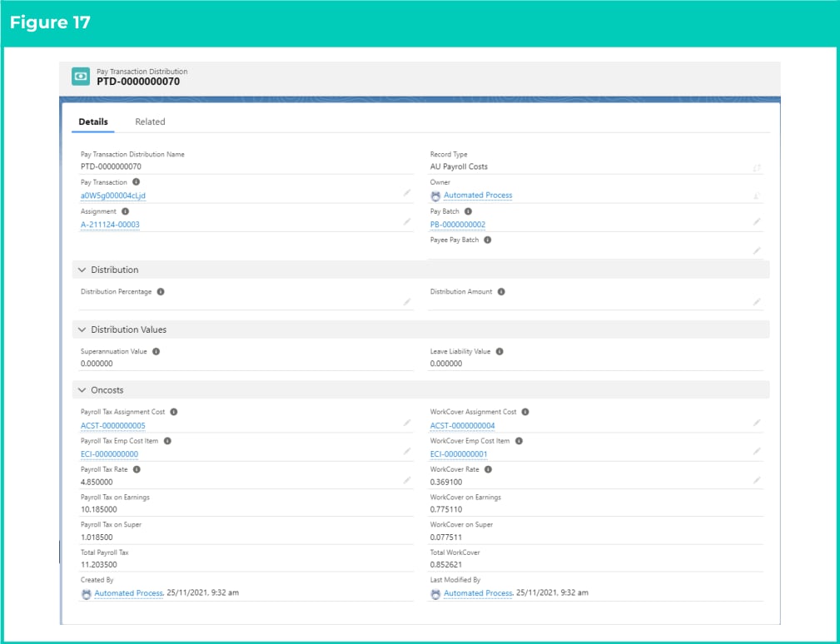This screenshot has width=840, height=644.
Task: Edit Payroll Tax Assignment Cost pencil
Action: 407,423
